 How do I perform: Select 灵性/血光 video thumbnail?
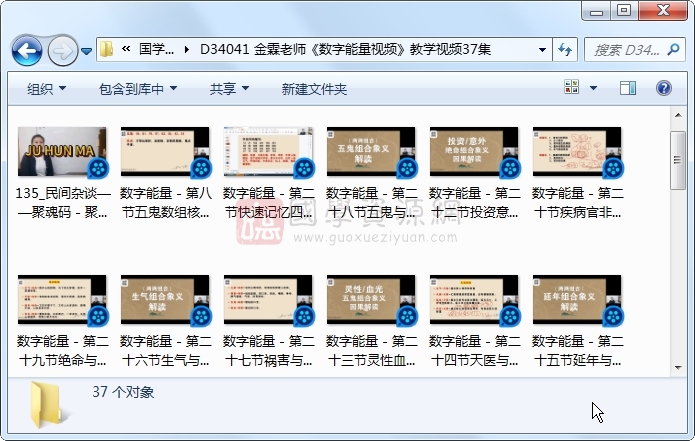(x=371, y=300)
